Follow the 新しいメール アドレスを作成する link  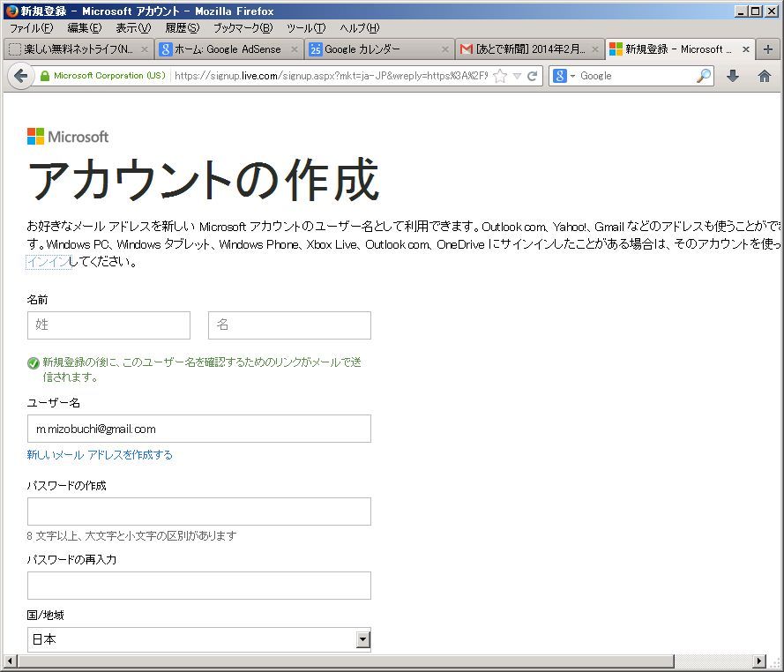(100, 455)
